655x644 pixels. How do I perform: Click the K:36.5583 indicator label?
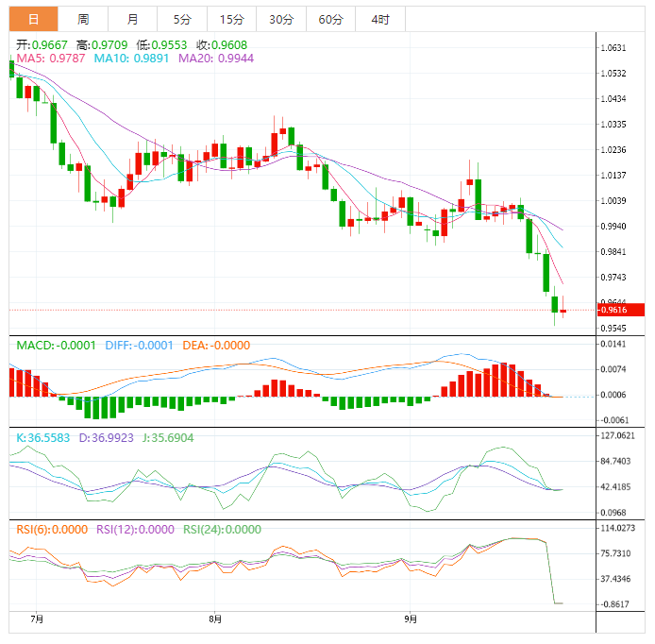click(43, 437)
